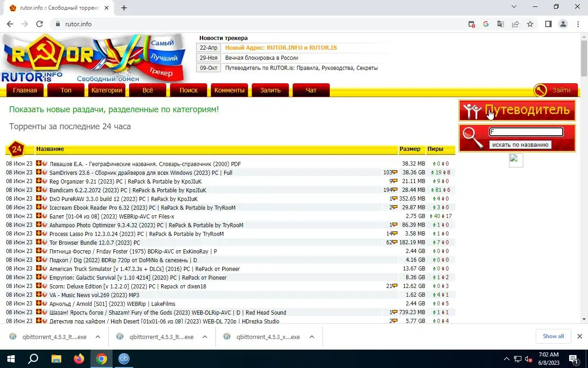Open the share this page icon
Screen dimensions: 588x368
click(515, 24)
